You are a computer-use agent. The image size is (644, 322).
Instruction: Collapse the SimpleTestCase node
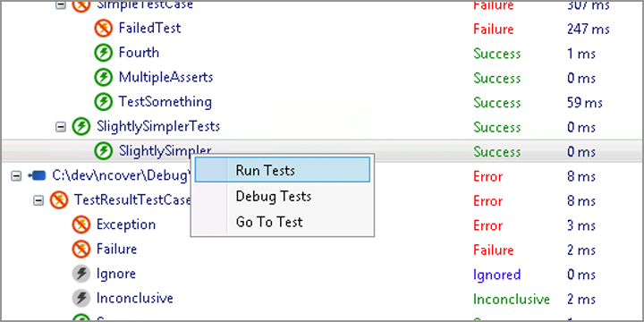click(61, 5)
